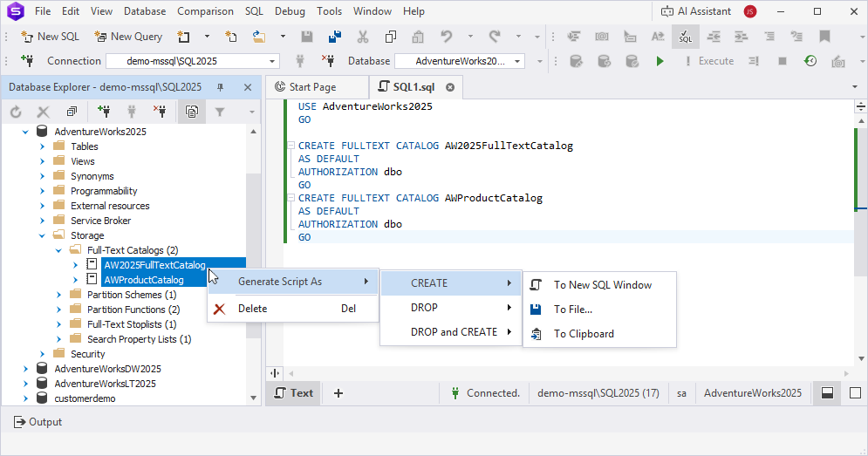Open the Debug menu
The height and width of the screenshot is (456, 868).
290,11
